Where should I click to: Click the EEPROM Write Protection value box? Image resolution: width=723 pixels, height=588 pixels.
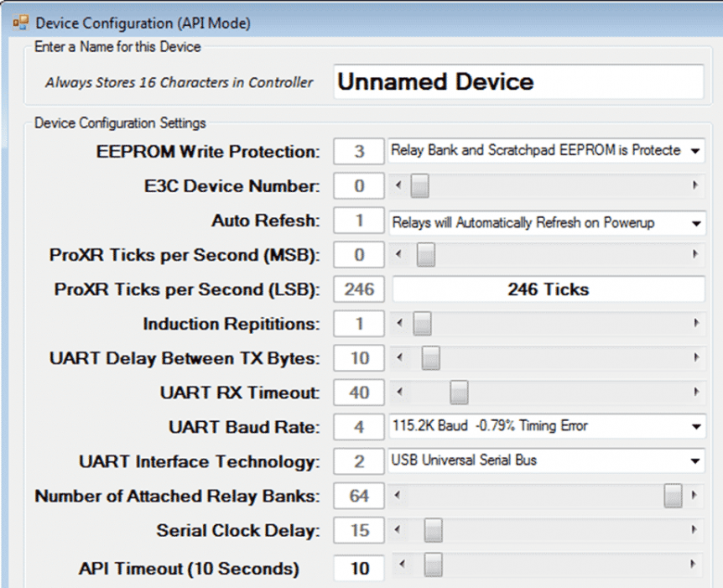pos(359,152)
